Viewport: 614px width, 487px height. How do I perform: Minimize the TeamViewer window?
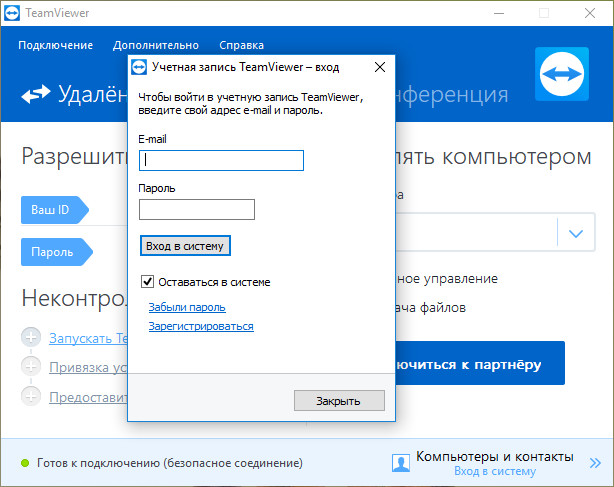tap(499, 13)
